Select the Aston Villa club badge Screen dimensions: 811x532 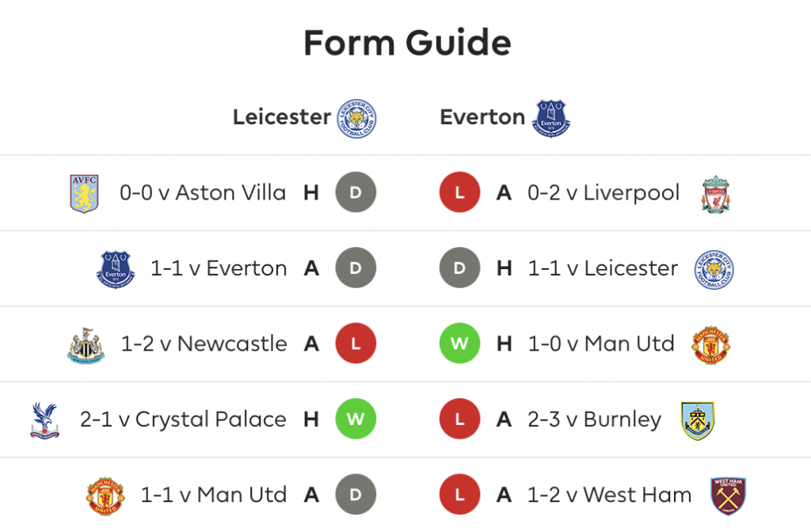click(x=84, y=194)
